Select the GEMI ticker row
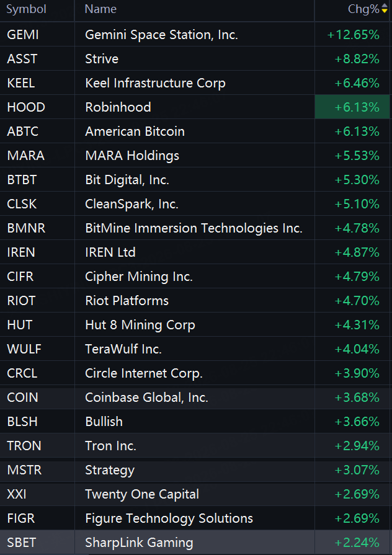 click(x=195, y=35)
